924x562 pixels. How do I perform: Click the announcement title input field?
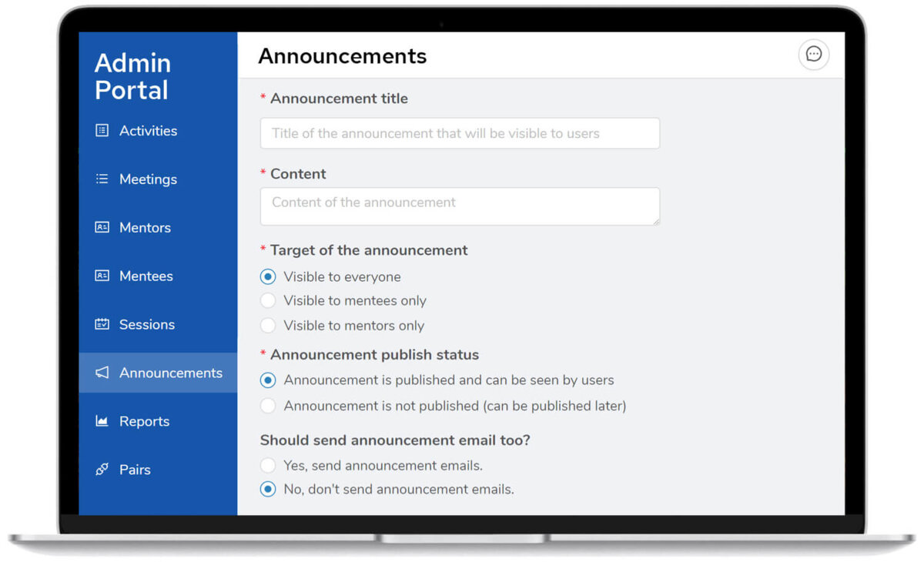tap(460, 133)
